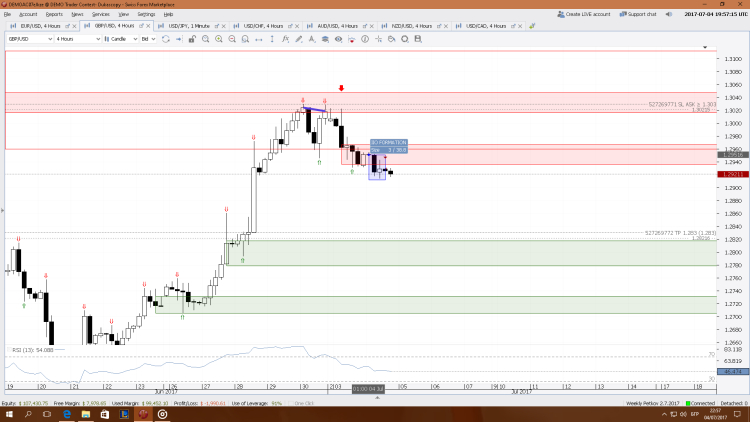Toggle the sound speaker icon in header

(x=669, y=14)
